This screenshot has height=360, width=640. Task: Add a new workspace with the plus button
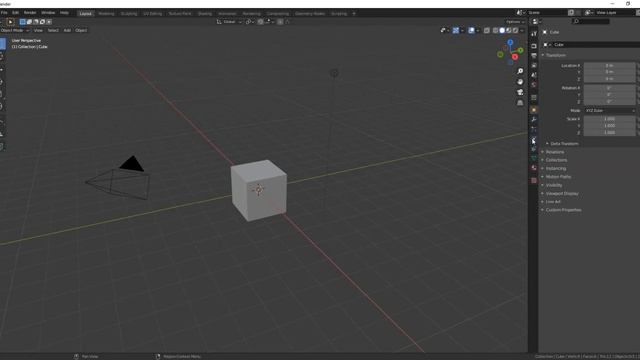click(x=354, y=13)
